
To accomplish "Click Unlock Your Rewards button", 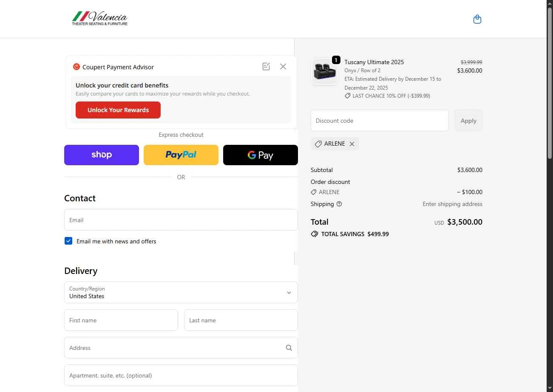I will [118, 110].
